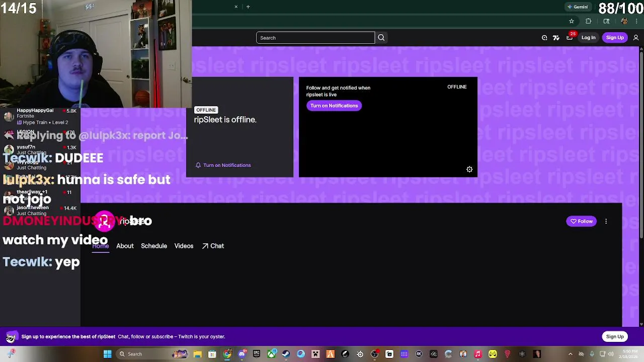Open File Explorer from the taskbar

[x=197, y=354]
